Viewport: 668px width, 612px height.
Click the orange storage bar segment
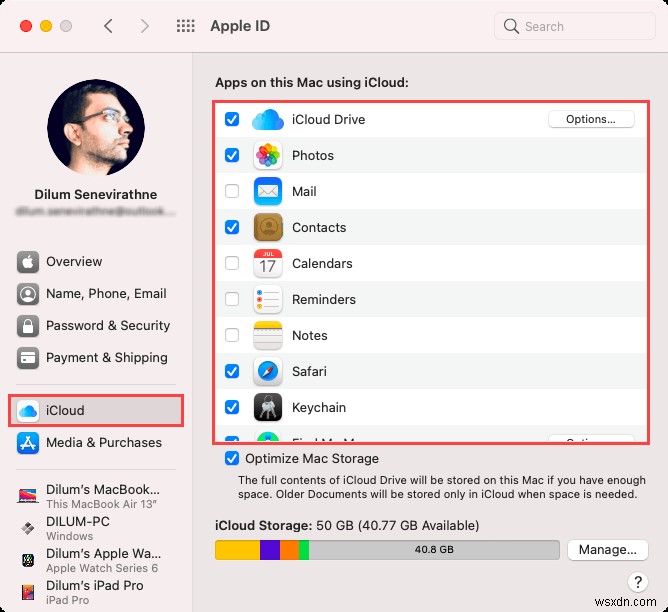(x=289, y=550)
